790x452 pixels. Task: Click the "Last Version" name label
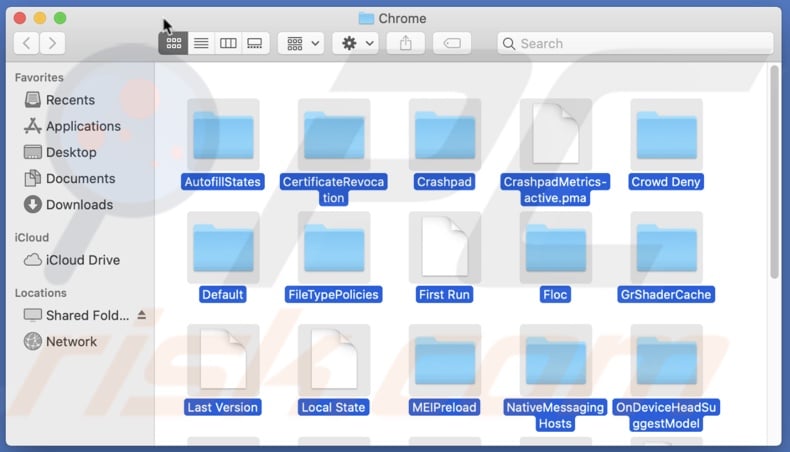tap(223, 408)
